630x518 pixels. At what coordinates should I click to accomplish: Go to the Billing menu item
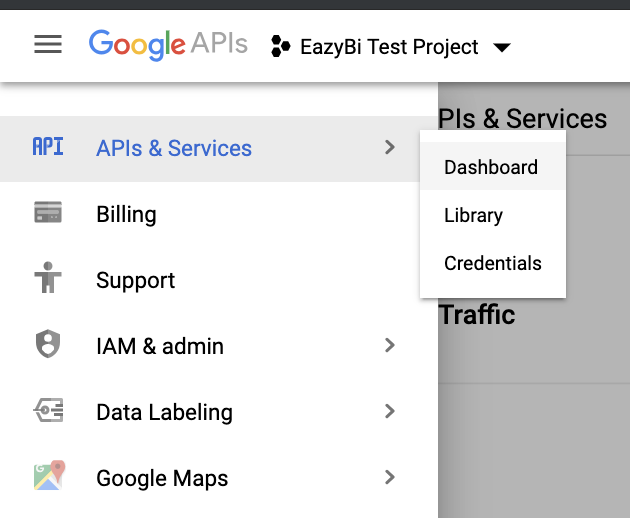point(126,214)
